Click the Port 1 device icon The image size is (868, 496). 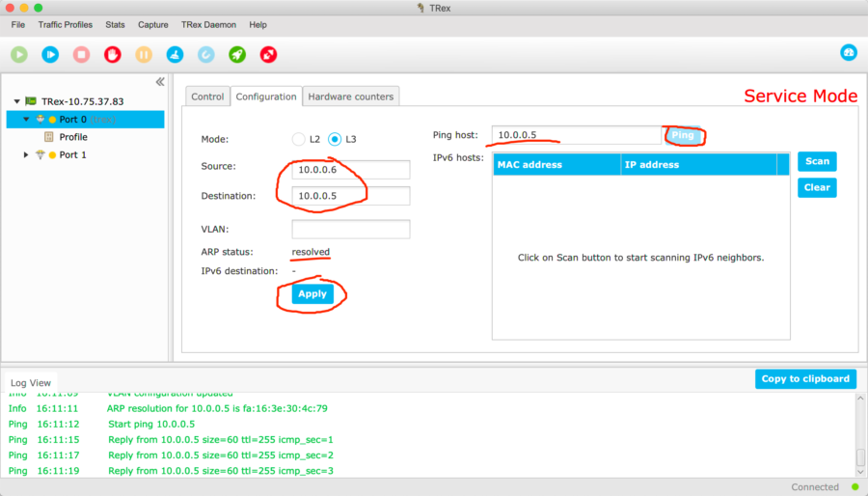pos(41,155)
